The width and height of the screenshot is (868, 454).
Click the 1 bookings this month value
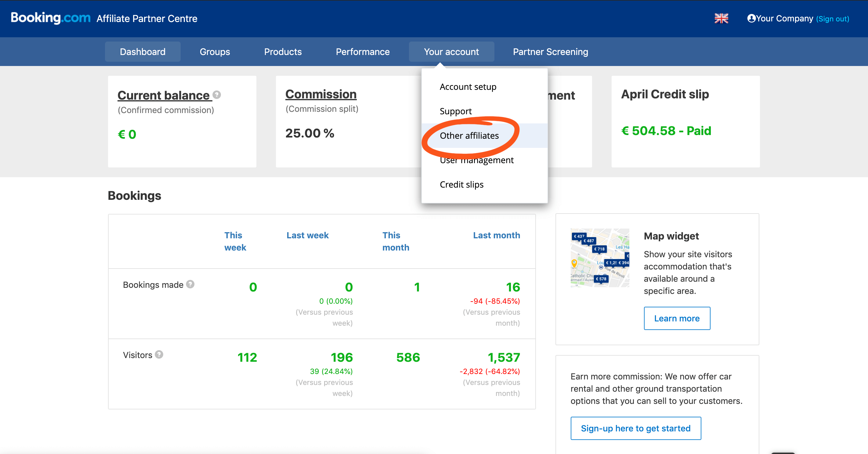coord(417,287)
